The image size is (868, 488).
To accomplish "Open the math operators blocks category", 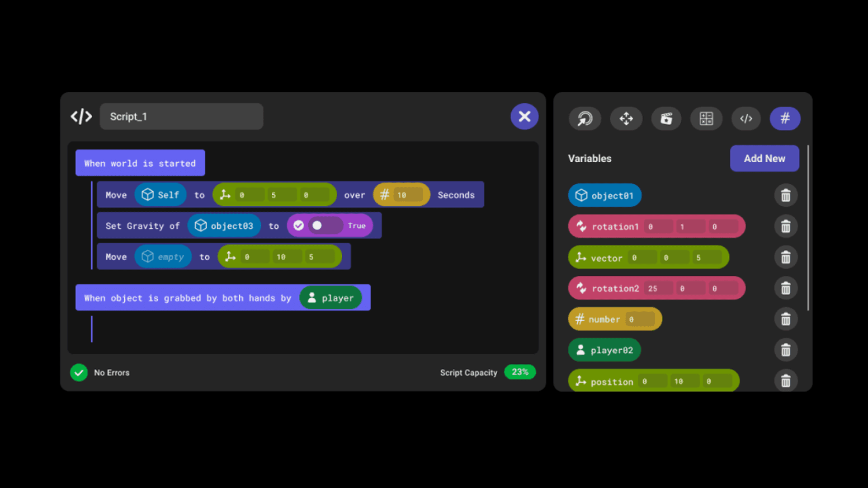I will [x=706, y=118].
